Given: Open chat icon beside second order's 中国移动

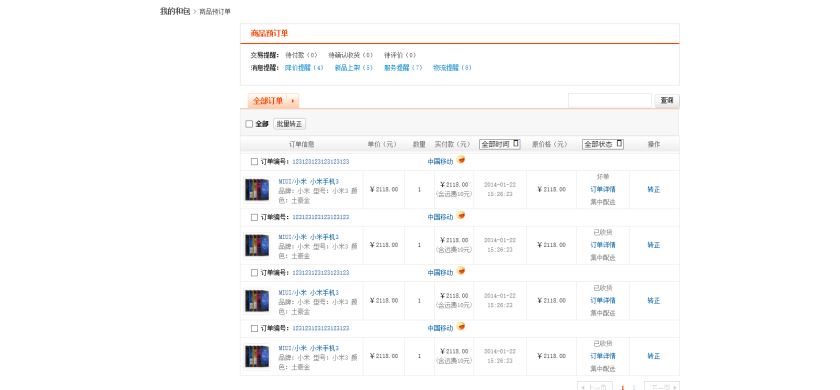Looking at the screenshot, I should [461, 216].
